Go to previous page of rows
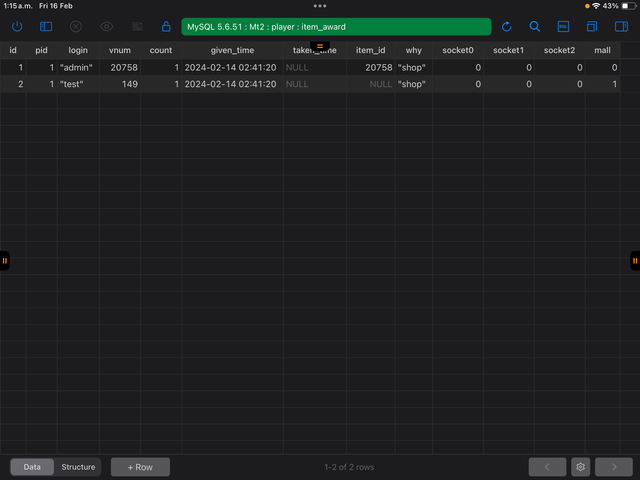This screenshot has width=640, height=480. [547, 467]
